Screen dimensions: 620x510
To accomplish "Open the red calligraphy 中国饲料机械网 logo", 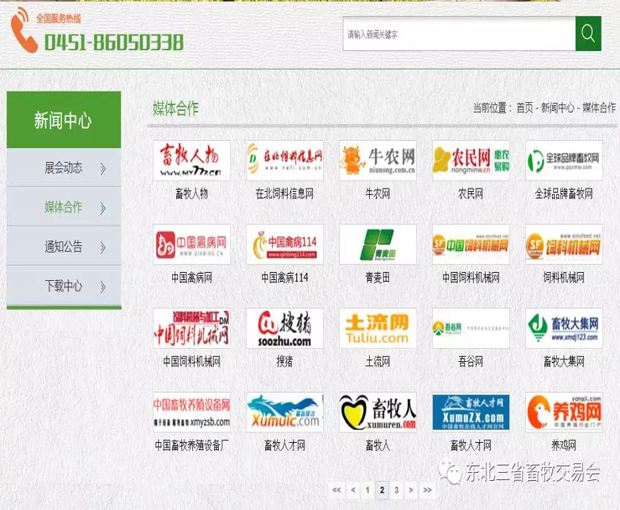I will (x=192, y=329).
